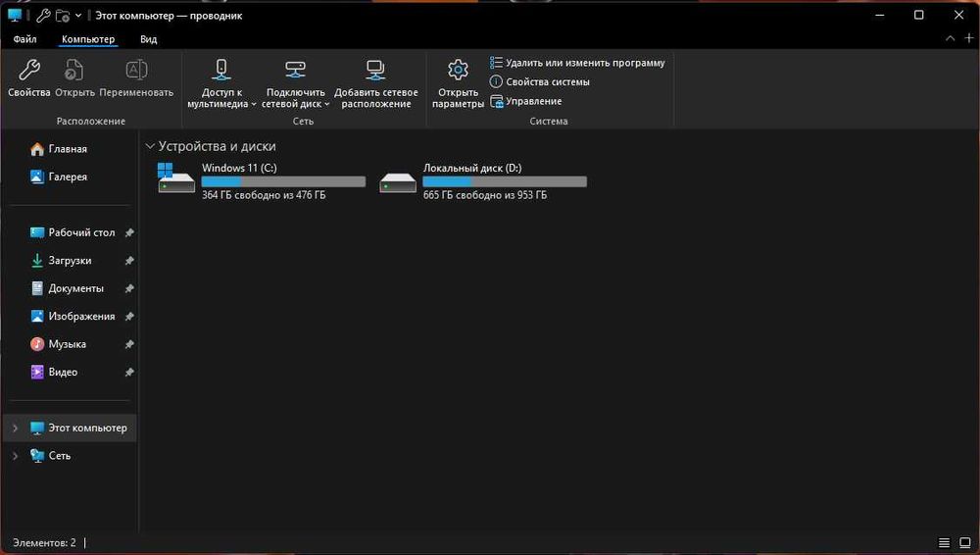Select the Windows 11 (C:) drive icon
The height and width of the screenshot is (555, 980).
click(176, 178)
